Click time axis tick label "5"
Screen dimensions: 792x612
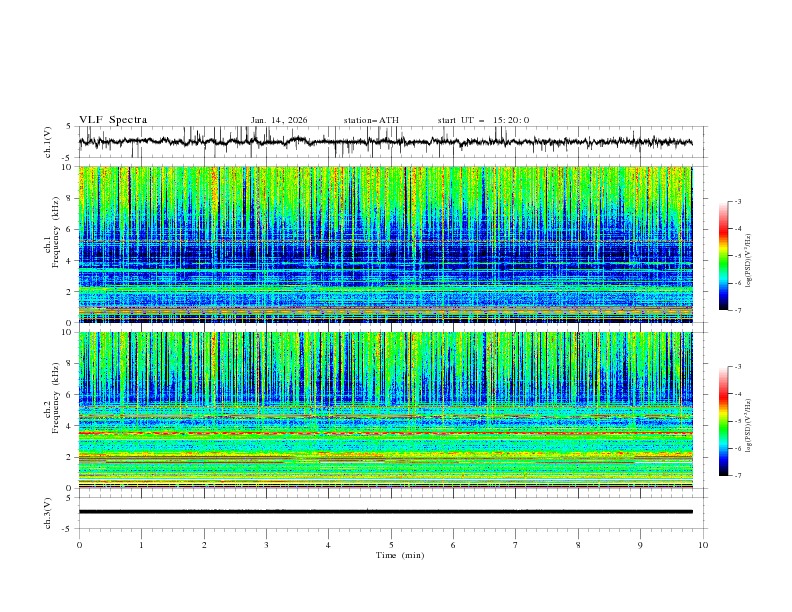click(x=391, y=545)
